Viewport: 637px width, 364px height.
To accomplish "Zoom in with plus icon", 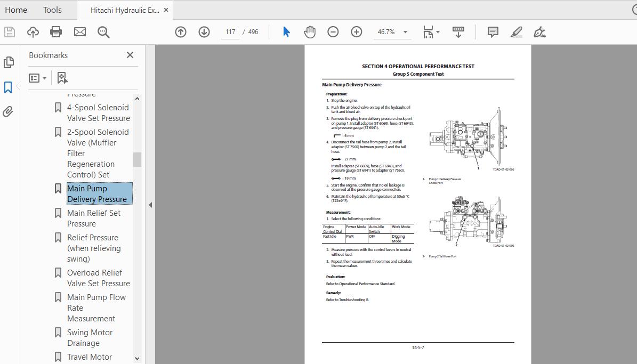I will click(x=356, y=31).
